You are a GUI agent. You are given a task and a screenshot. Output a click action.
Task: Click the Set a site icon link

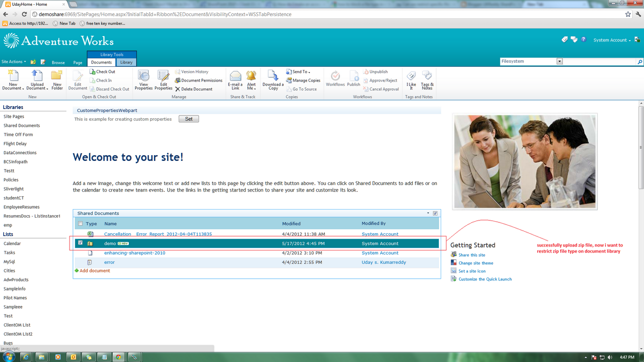pos(472,271)
